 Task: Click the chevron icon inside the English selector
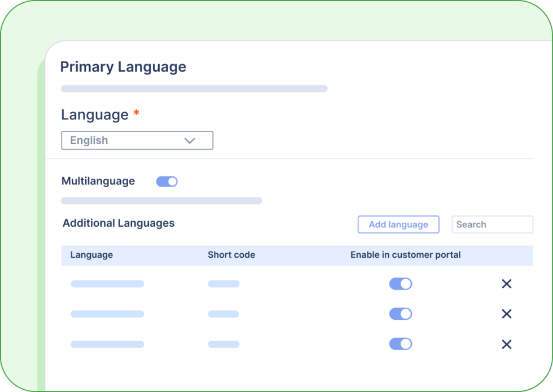190,140
